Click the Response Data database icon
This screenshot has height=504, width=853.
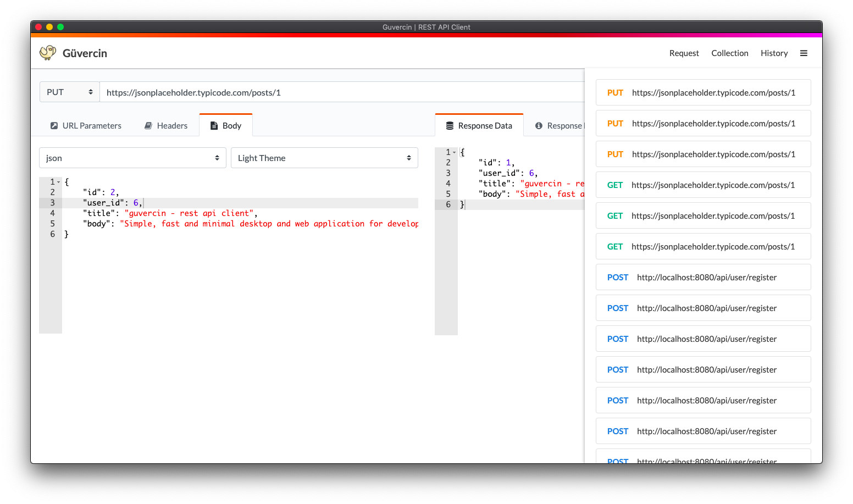[x=450, y=126]
